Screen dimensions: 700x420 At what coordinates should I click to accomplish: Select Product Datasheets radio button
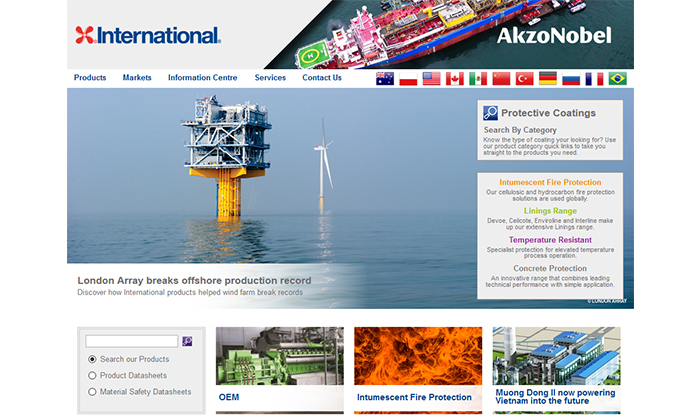[x=92, y=375]
